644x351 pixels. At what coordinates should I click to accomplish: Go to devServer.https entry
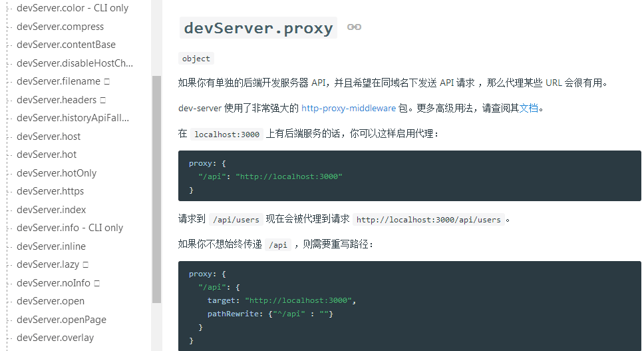click(50, 191)
